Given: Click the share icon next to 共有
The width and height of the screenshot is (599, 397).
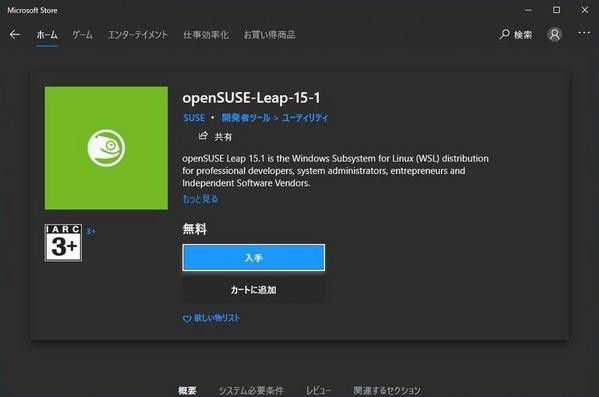Looking at the screenshot, I should [203, 136].
